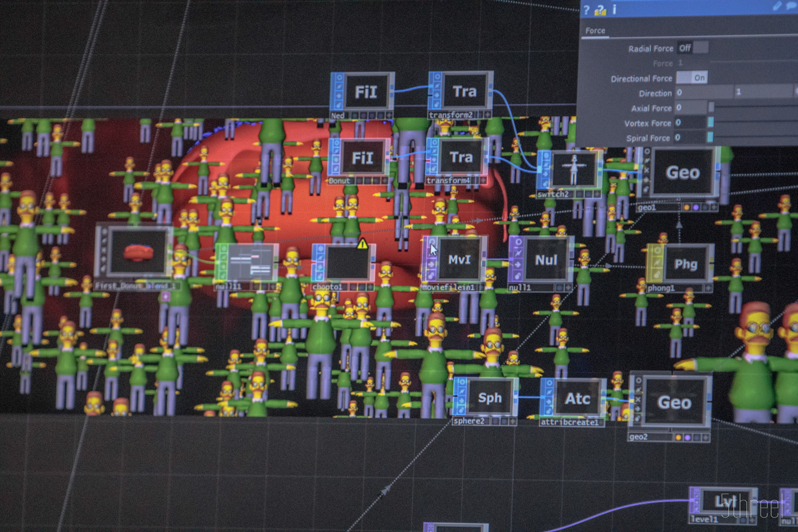Screen dimensions: 798x532
Task: Select the Force parameter page tab
Action: coord(595,31)
